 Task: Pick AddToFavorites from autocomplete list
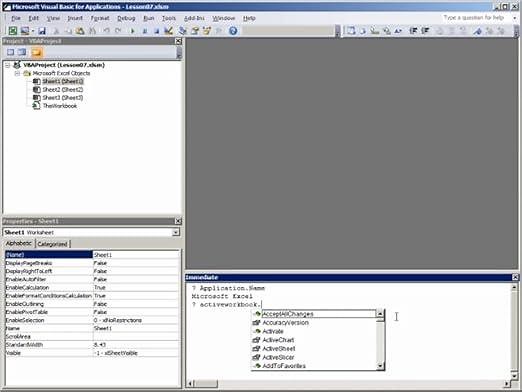314,366
